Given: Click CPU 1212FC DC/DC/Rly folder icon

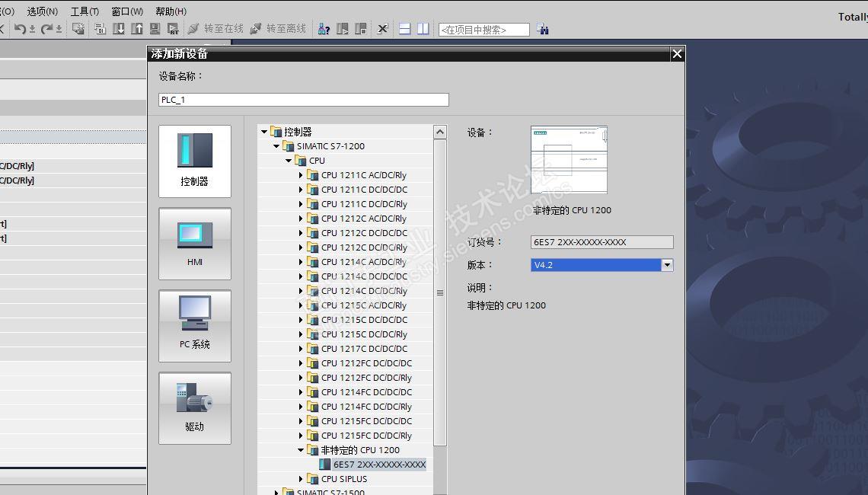Looking at the screenshot, I should [x=314, y=378].
